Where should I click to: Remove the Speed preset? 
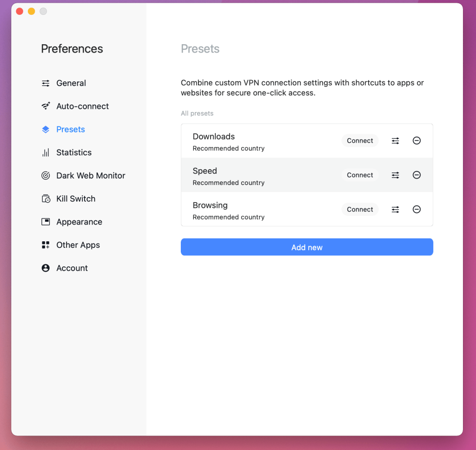[416, 175]
